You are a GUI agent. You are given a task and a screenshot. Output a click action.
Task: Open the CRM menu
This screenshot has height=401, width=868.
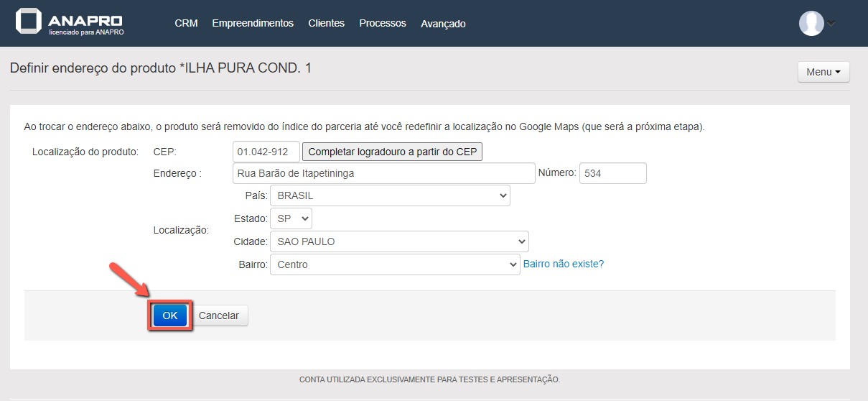click(186, 23)
